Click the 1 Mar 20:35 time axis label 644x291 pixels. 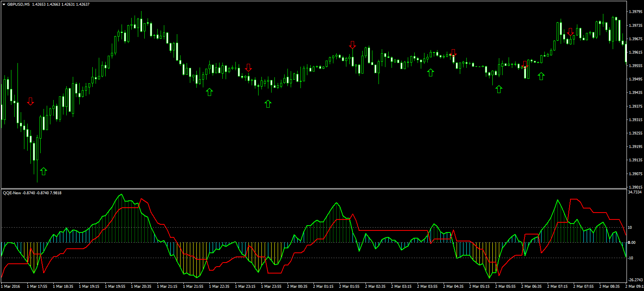pos(141,287)
